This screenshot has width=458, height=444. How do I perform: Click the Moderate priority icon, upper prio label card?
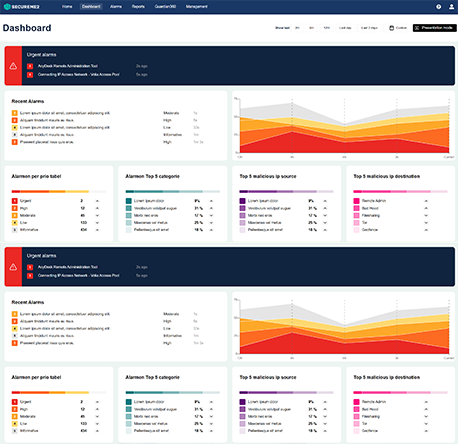(x=15, y=215)
